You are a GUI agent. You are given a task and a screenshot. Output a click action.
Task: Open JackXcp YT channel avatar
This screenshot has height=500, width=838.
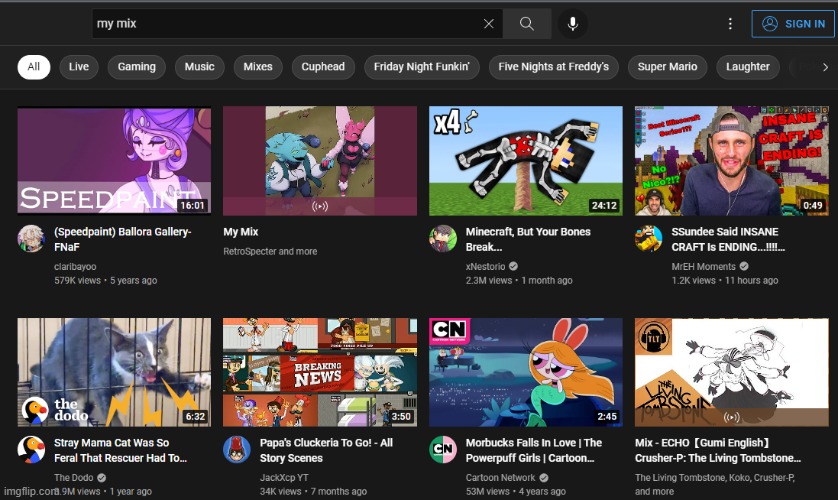point(237,449)
